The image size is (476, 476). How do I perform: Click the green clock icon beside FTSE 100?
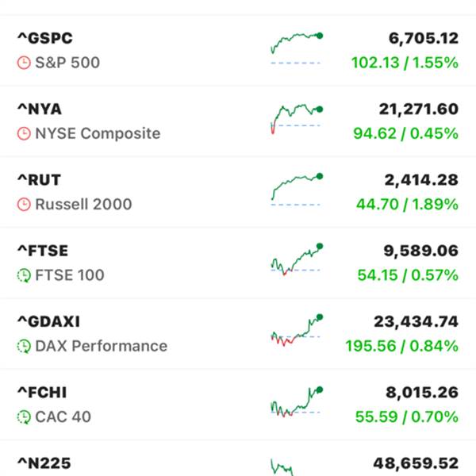tap(25, 275)
